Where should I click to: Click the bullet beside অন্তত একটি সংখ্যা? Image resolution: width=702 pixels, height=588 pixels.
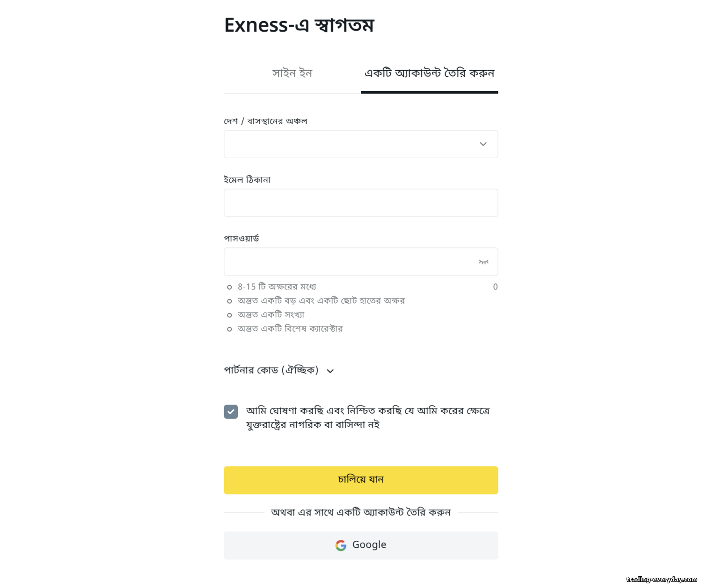tap(229, 315)
